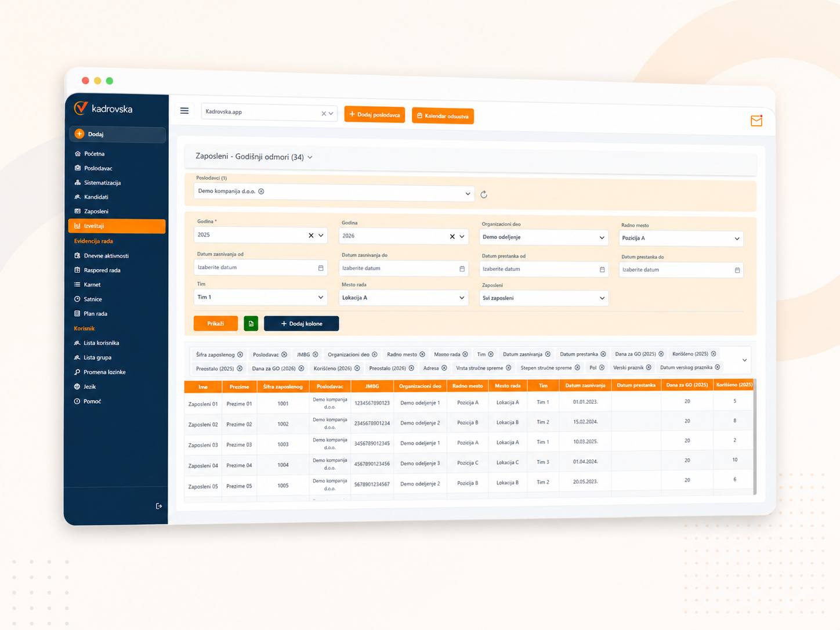Clear the Kadrovska.app selection
The width and height of the screenshot is (840, 630).
point(324,114)
